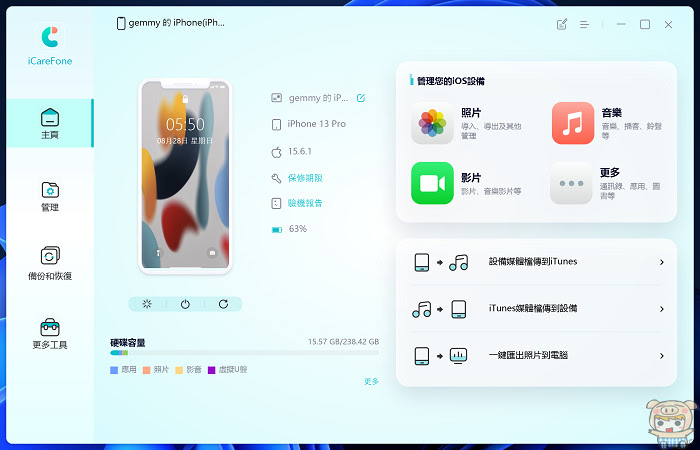
Task: Click the 15.57 GB/238.42 GB storage text
Action: tap(343, 342)
